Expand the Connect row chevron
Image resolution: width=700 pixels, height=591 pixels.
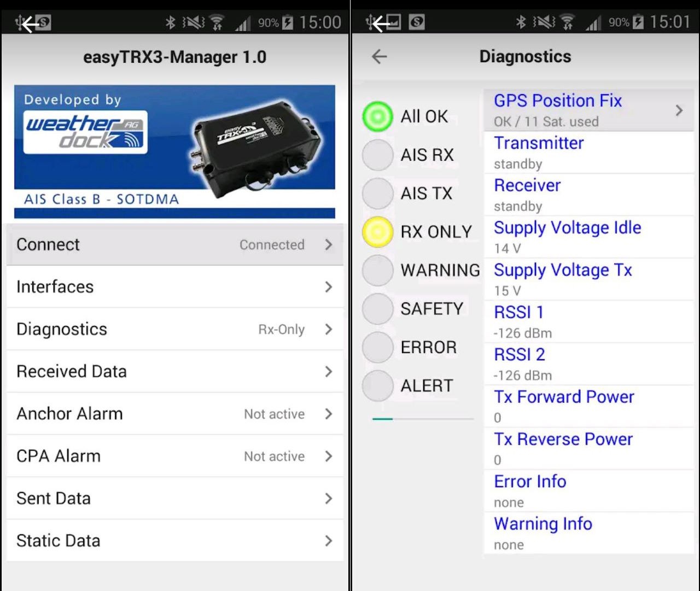[328, 244]
